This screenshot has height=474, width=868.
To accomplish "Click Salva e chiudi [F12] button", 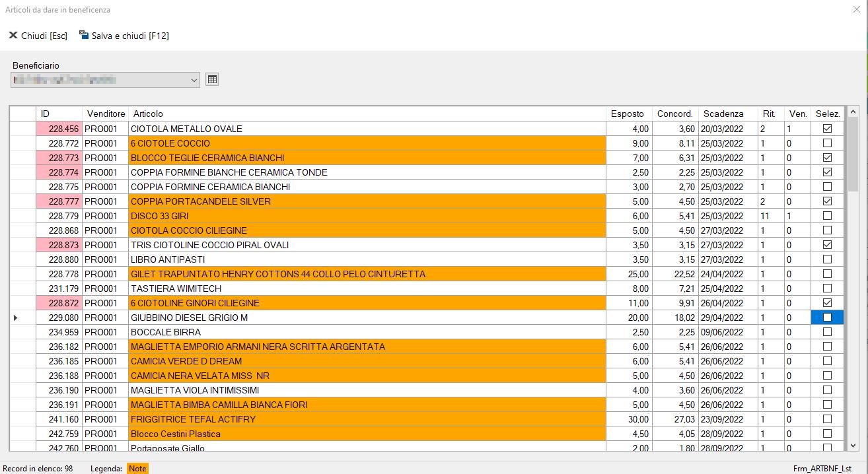I will 124,36.
